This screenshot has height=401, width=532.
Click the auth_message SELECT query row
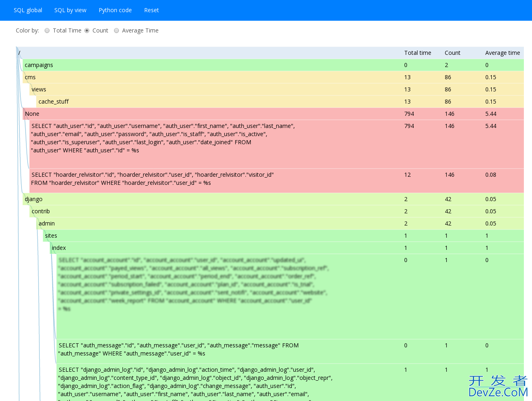[290, 351]
